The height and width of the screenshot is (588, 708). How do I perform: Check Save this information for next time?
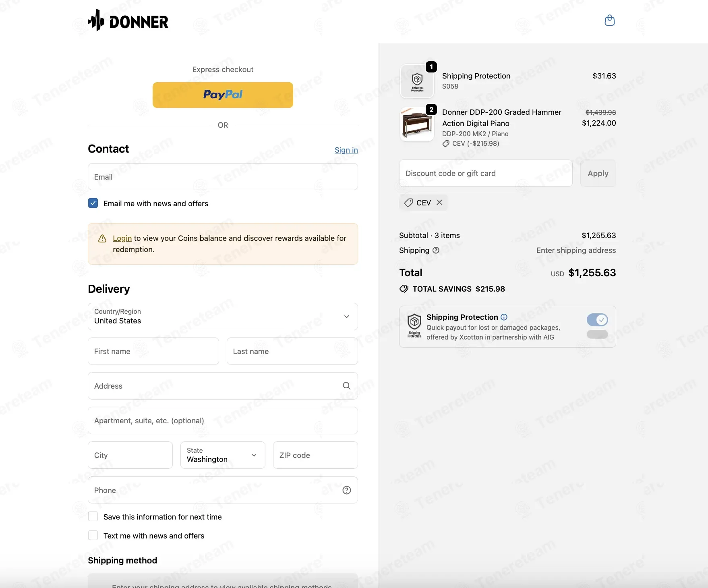point(93,517)
